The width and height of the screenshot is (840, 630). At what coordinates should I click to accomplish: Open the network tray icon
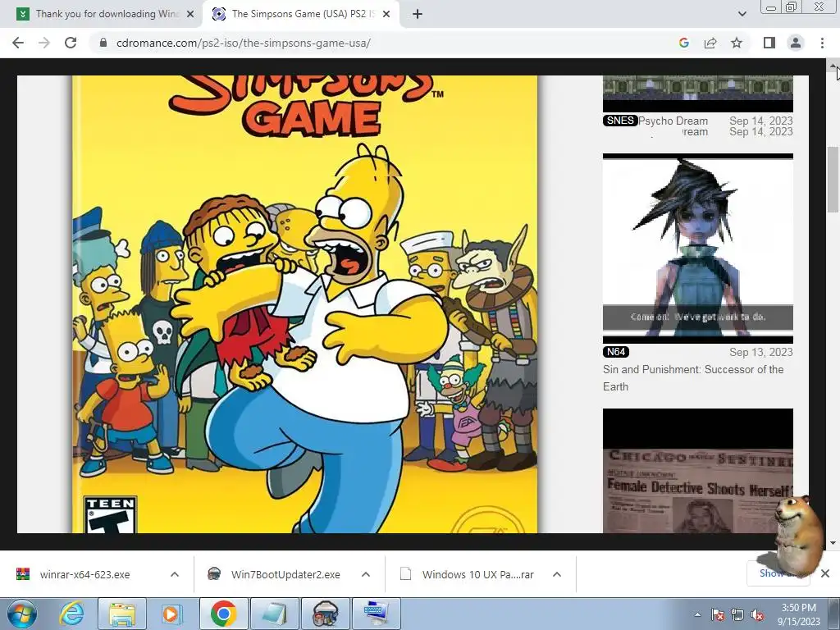point(737,614)
